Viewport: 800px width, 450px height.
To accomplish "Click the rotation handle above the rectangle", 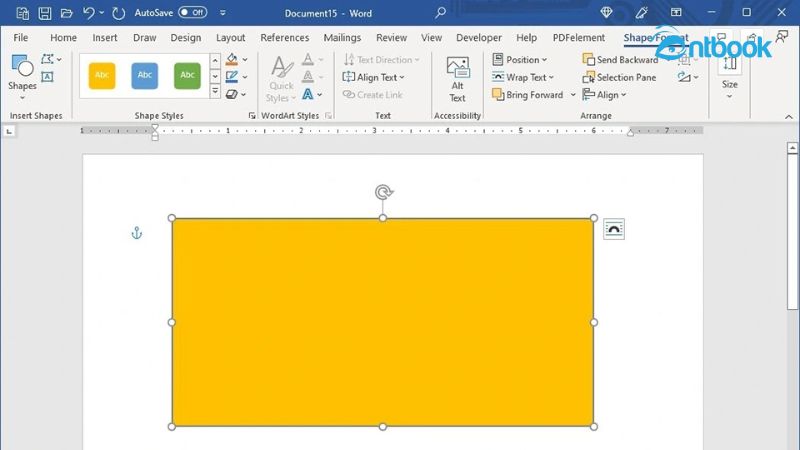I will point(382,192).
